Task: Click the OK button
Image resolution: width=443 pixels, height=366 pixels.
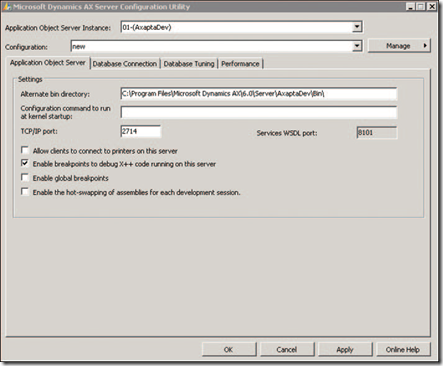Action: pyautogui.click(x=229, y=349)
